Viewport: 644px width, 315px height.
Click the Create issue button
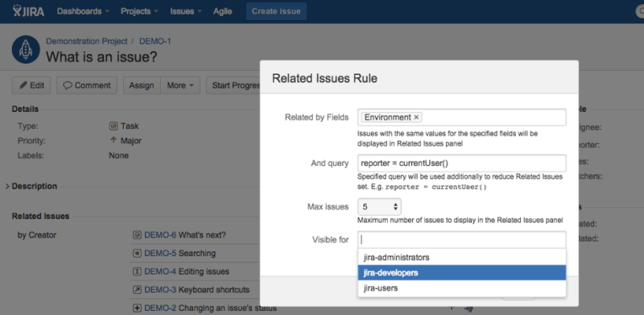pos(276,11)
